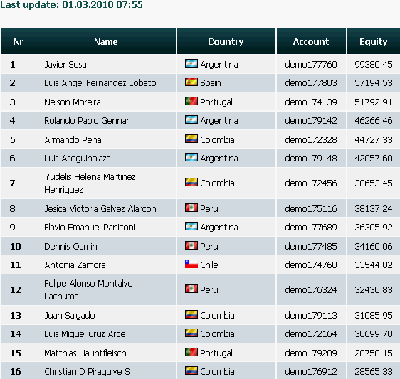400x379 pixels.
Task: Click the Argentina flag in row 6
Action: click(191, 157)
